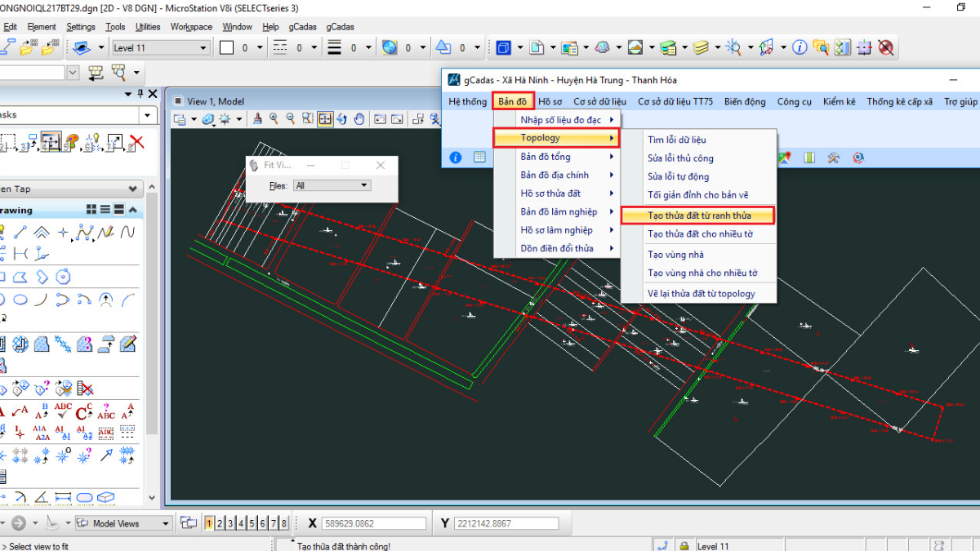The width and height of the screenshot is (980, 551).
Task: Click the Update View brush icon
Action: click(x=257, y=119)
